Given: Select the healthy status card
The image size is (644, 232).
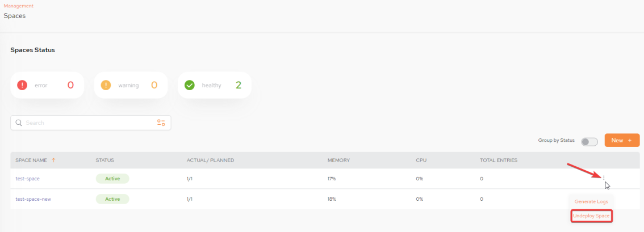Looking at the screenshot, I should (215, 85).
